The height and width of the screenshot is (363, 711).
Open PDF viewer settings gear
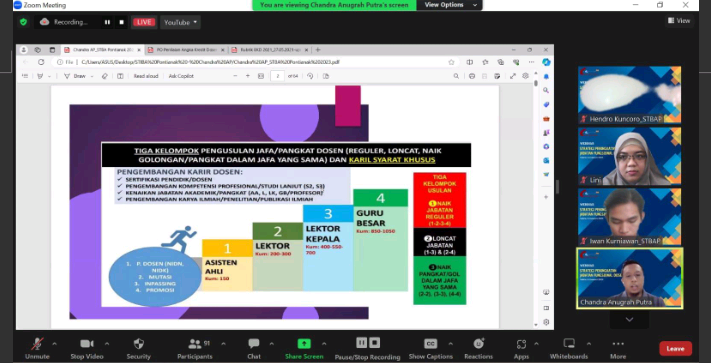[x=526, y=76]
